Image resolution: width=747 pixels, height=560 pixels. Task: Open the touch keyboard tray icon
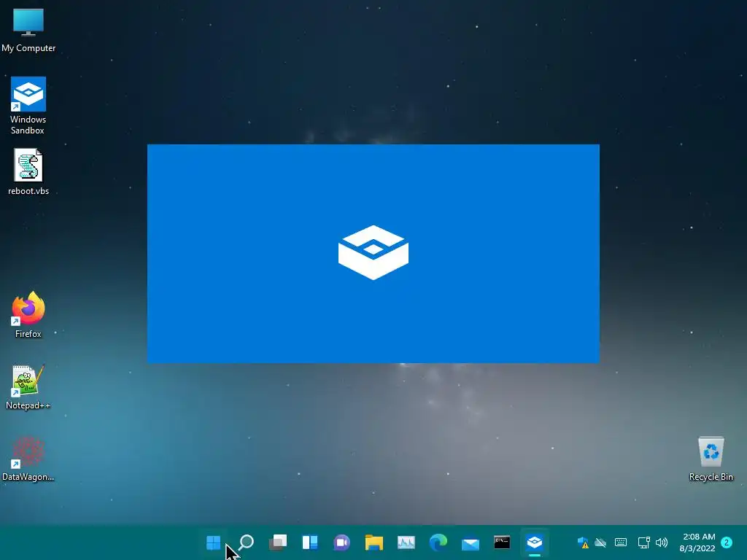(x=621, y=542)
